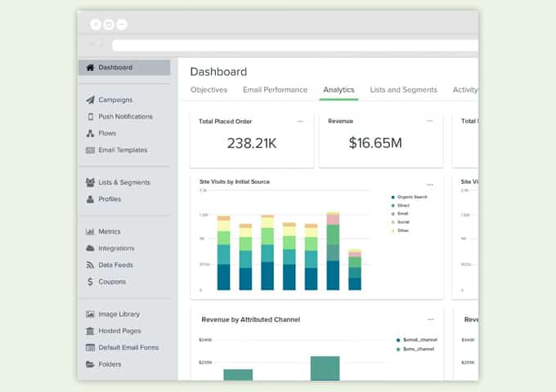Open Site Visits by Initial Source options
This screenshot has width=556, height=392.
click(430, 185)
